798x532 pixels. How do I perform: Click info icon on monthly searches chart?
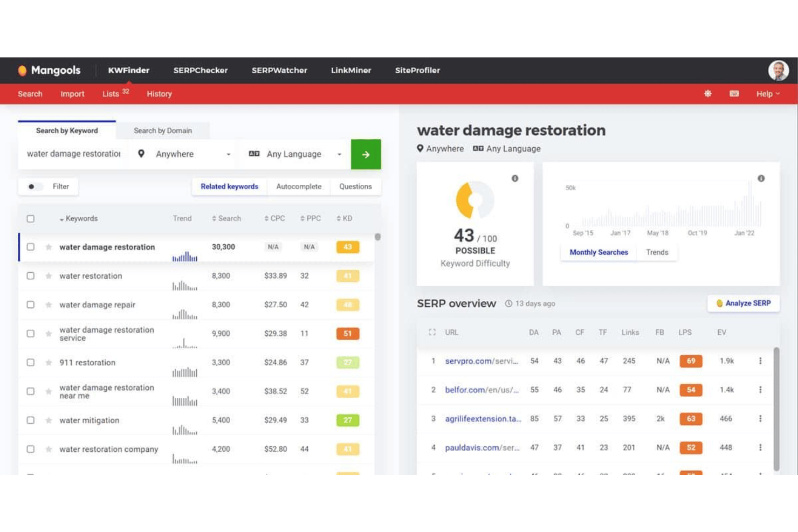[x=761, y=178]
